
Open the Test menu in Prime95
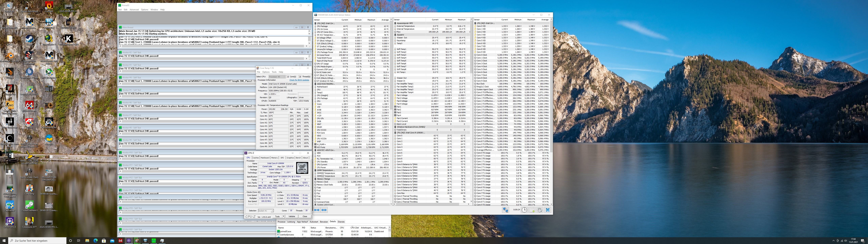(x=120, y=10)
